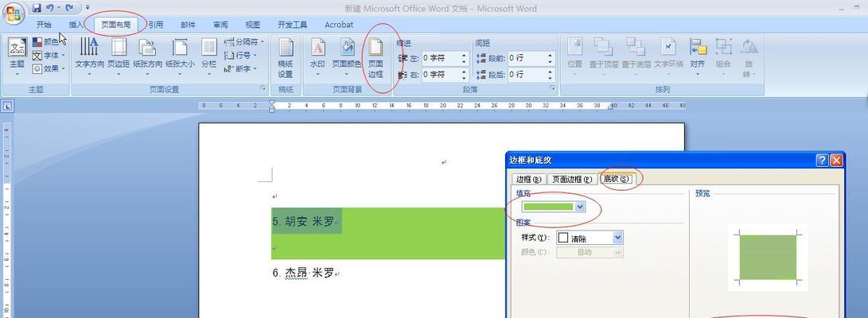Image resolution: width=868 pixels, height=318 pixels.
Task: Click the dialog help question mark button
Action: click(x=822, y=161)
